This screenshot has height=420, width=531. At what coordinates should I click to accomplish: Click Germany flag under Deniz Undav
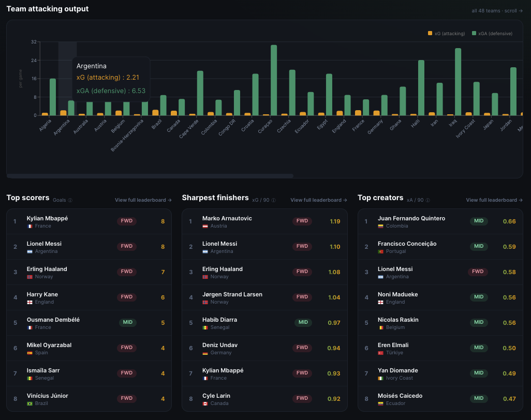205,353
